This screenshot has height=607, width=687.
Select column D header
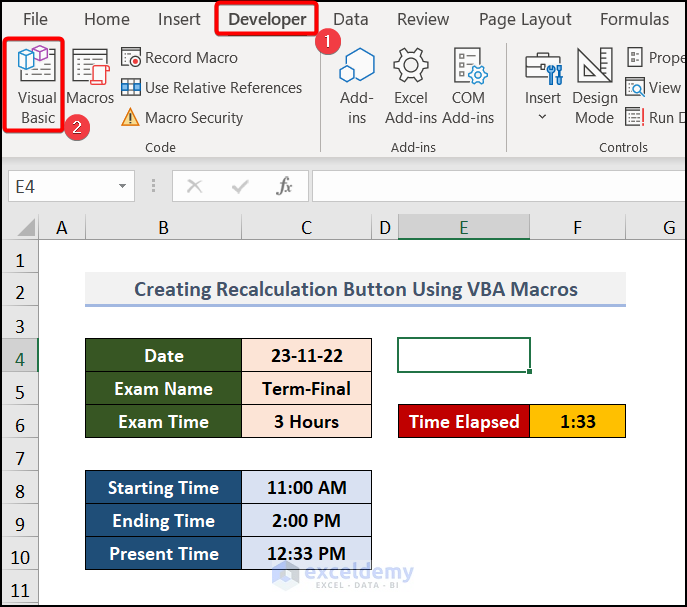385,227
